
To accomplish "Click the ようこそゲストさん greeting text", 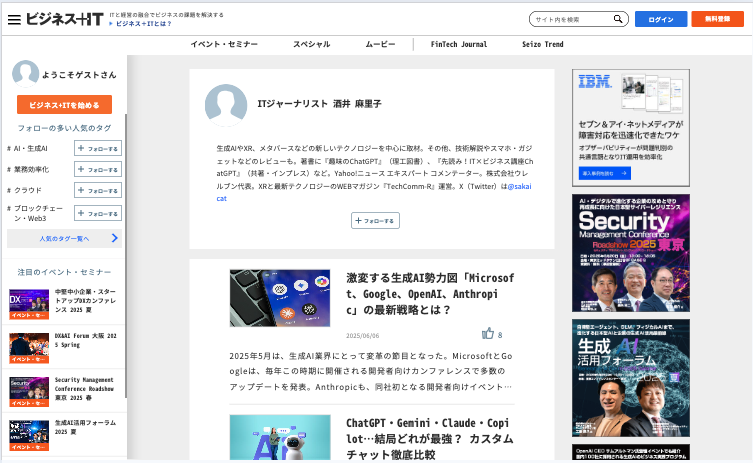I will click(x=79, y=74).
